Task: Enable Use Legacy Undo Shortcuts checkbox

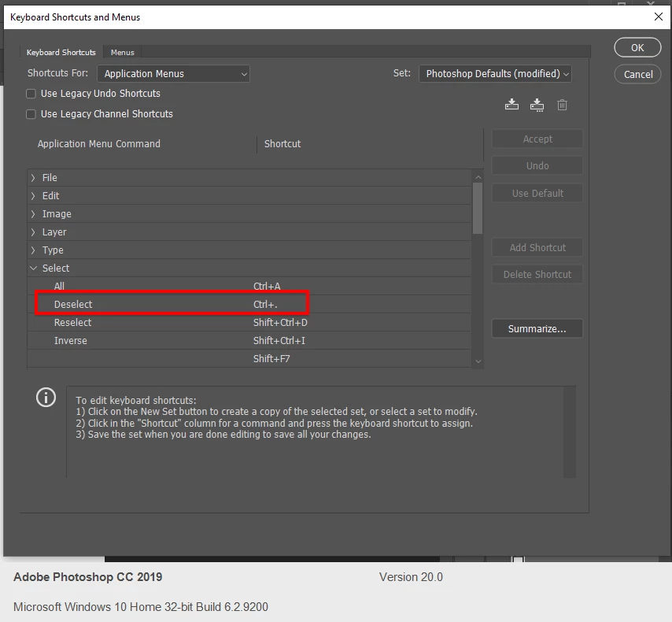Action: tap(31, 94)
